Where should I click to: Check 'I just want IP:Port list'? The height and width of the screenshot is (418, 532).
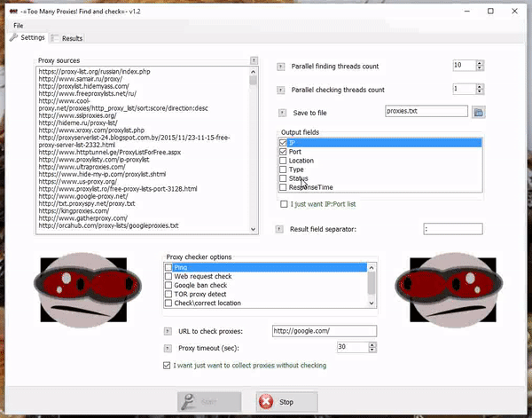284,204
